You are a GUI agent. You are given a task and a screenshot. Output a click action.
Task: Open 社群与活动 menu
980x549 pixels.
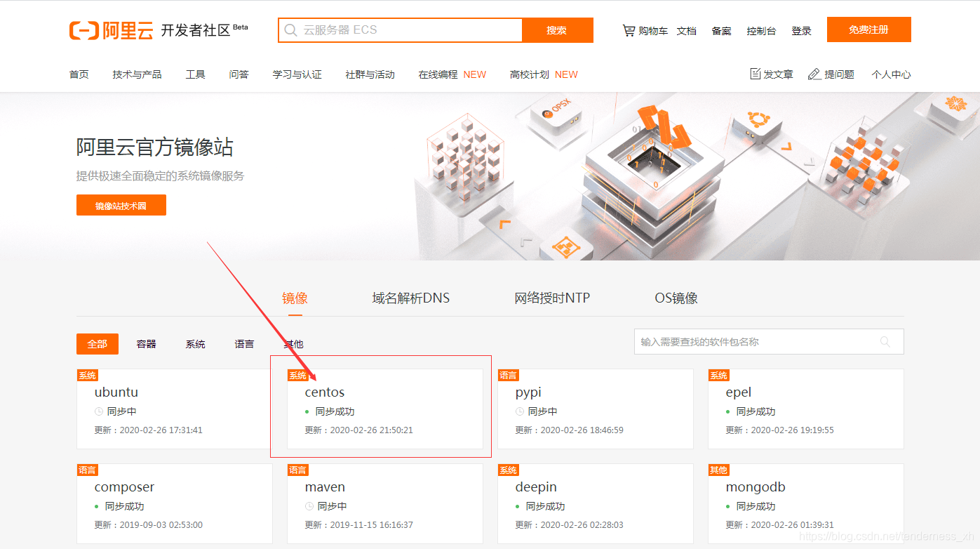(370, 74)
